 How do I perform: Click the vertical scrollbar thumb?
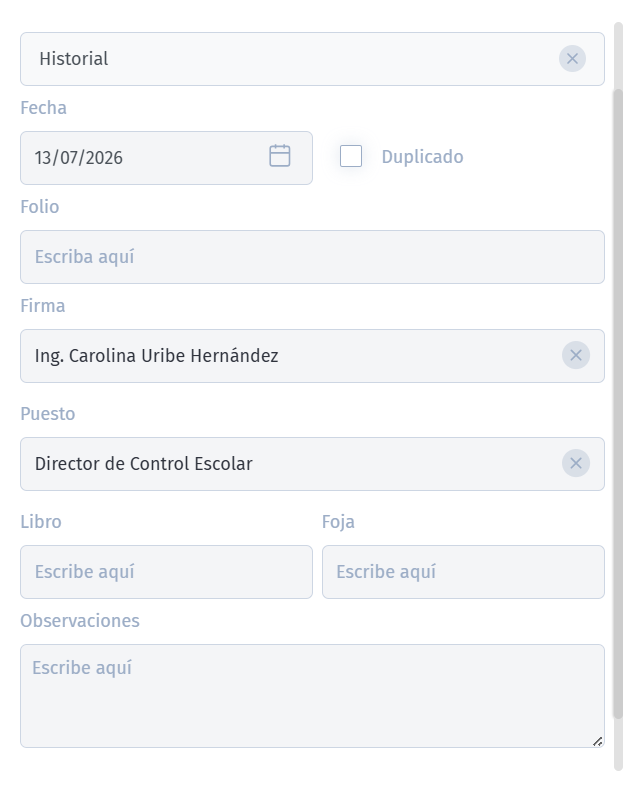618,404
